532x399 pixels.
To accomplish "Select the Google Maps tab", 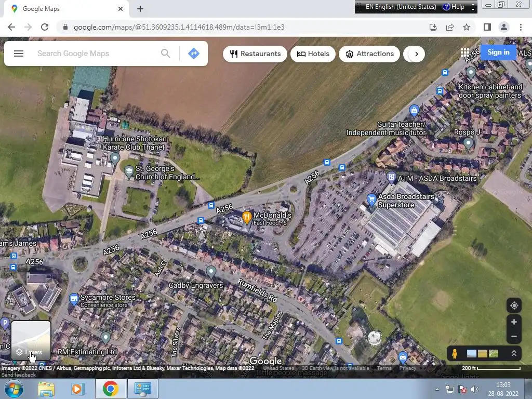I will tap(66, 9).
